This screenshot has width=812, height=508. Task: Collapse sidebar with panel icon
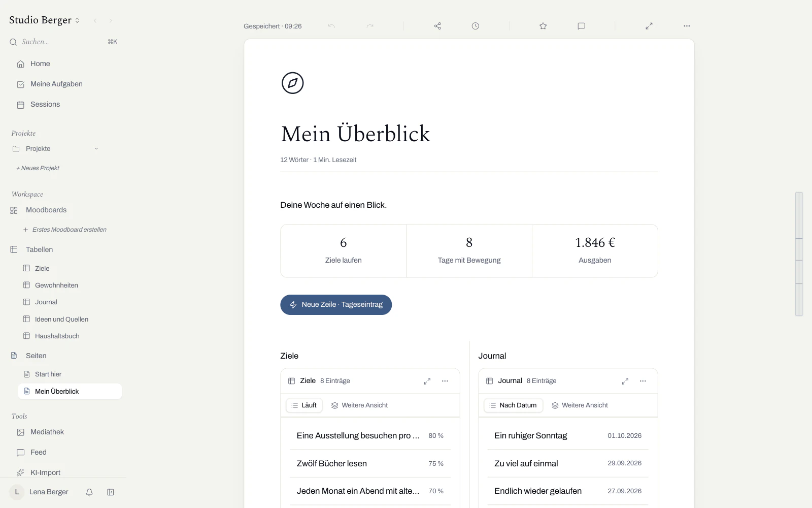(111, 492)
